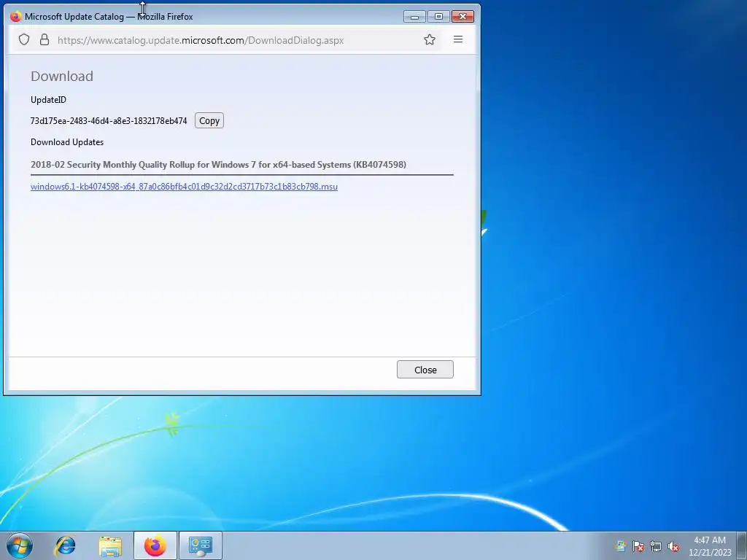Open the Control Panel taskbar item
Viewport: 747px width, 560px height.
pos(201,545)
